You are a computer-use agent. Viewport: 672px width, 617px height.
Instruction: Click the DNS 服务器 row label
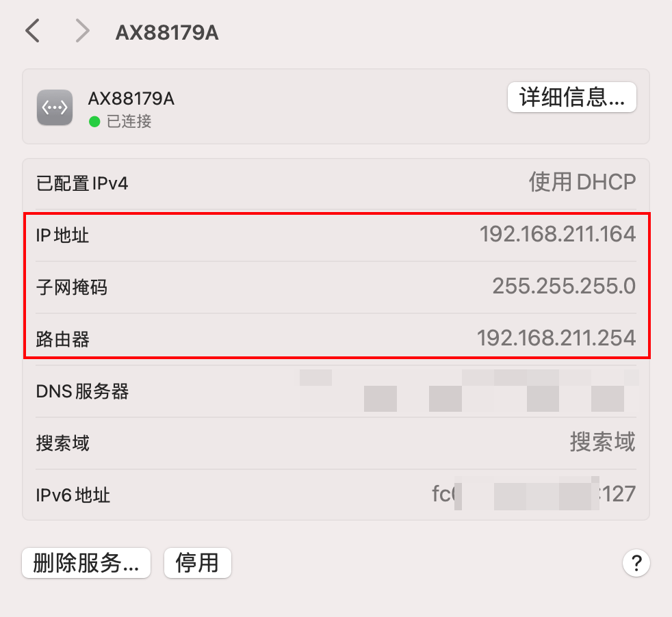[x=82, y=392]
